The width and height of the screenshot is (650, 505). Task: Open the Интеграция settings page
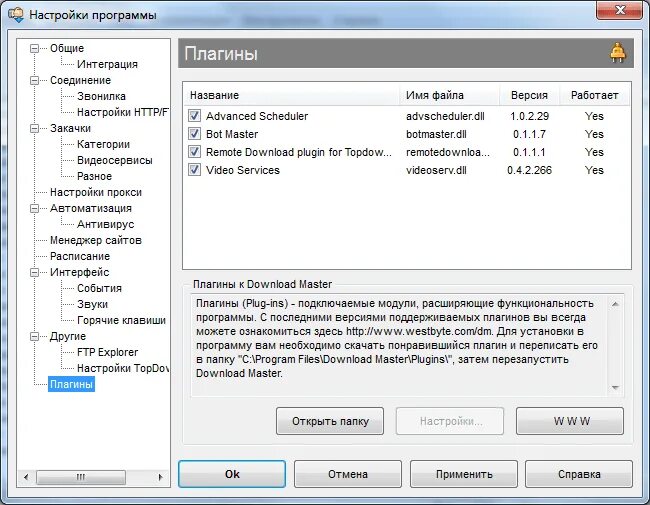coord(107,64)
